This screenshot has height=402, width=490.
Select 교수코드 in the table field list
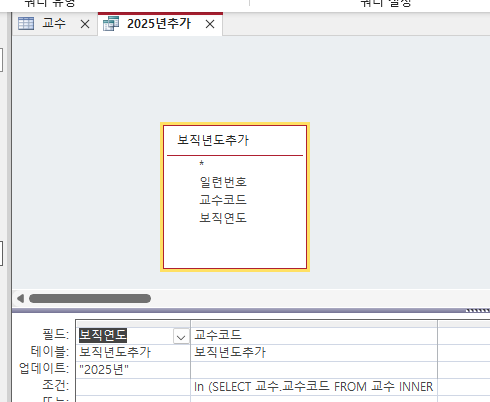click(x=223, y=200)
